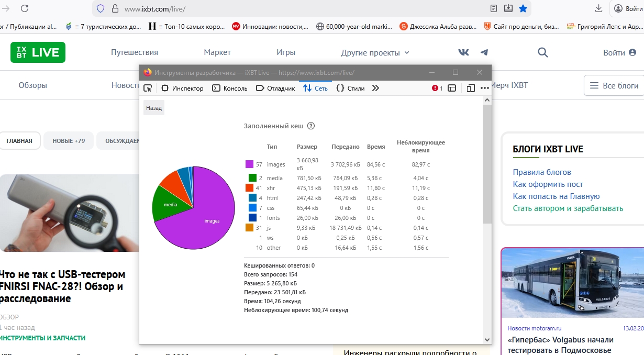This screenshot has width=644, height=355.
Task: Open the Как попасть на Главную link
Action: [556, 196]
